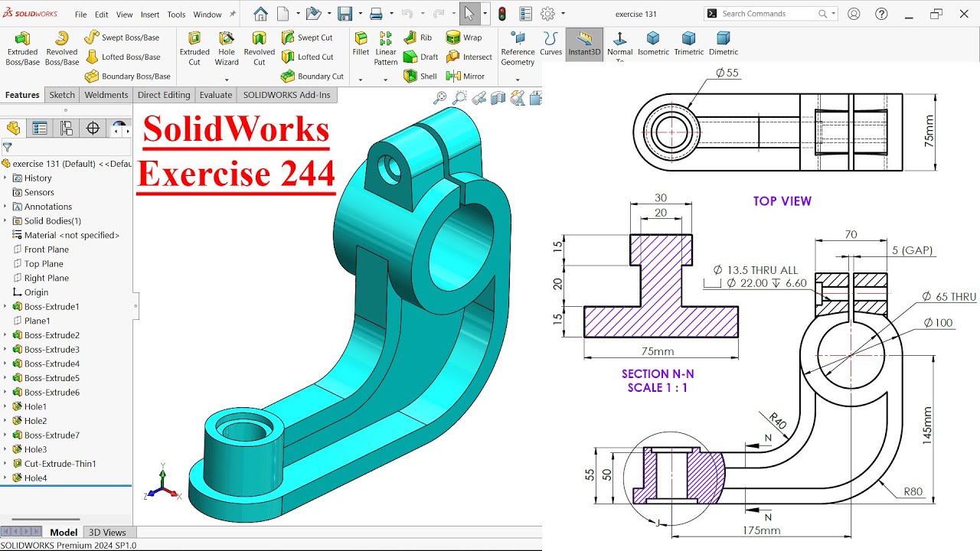Open the PropertyManager tab icon
The width and height of the screenshot is (980, 551).
(x=40, y=129)
